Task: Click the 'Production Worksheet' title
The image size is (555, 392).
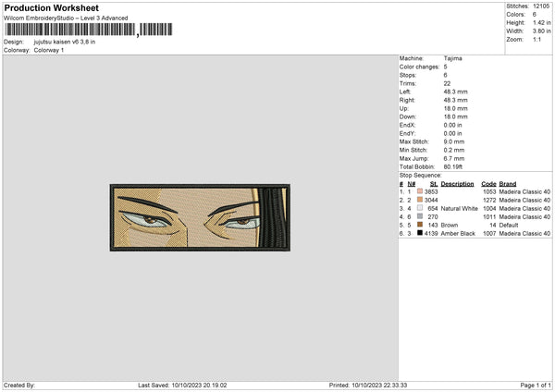Action: (51, 7)
